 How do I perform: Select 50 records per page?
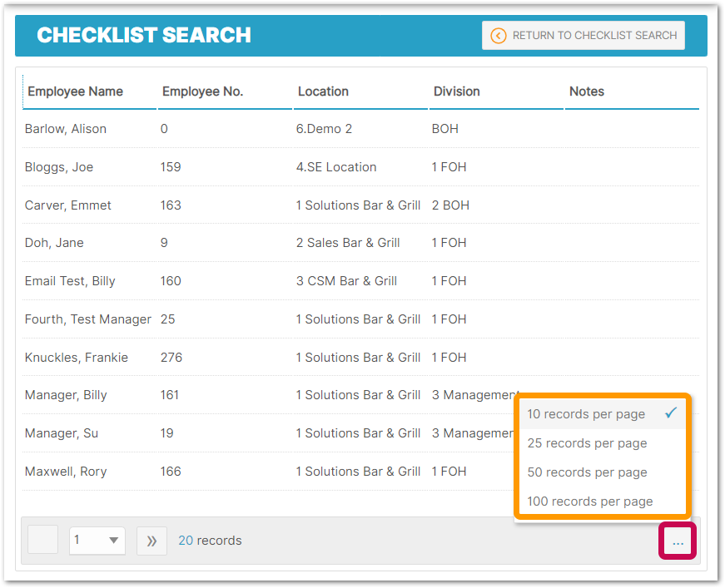(602, 472)
